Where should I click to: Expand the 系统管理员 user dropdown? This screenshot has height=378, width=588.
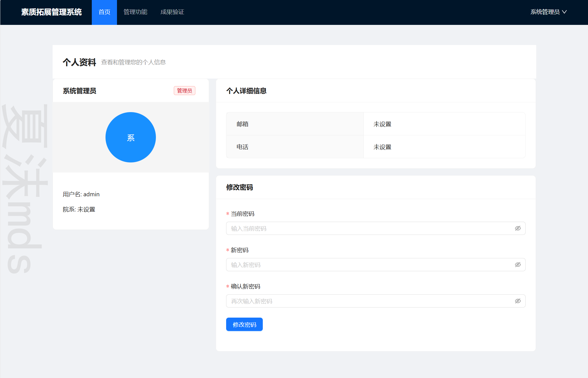pos(545,12)
